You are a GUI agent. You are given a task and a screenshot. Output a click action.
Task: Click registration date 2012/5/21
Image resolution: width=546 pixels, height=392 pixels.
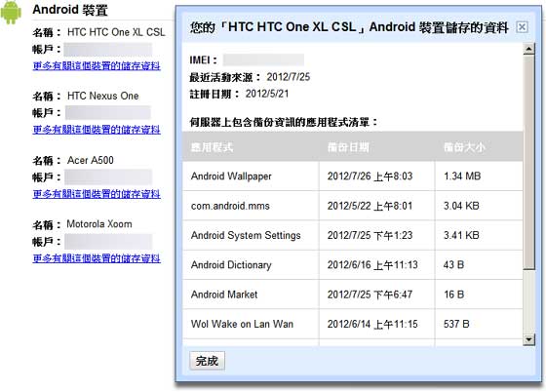pos(267,94)
